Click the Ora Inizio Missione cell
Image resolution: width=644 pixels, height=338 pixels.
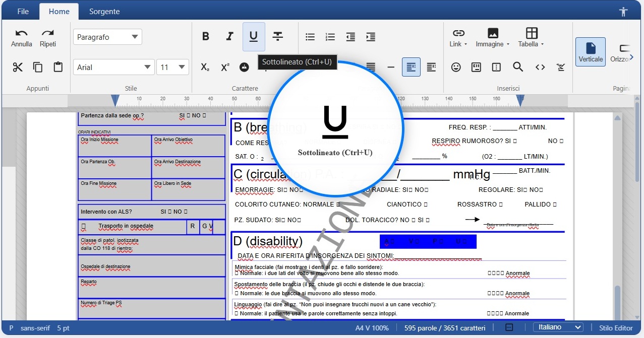coord(114,146)
